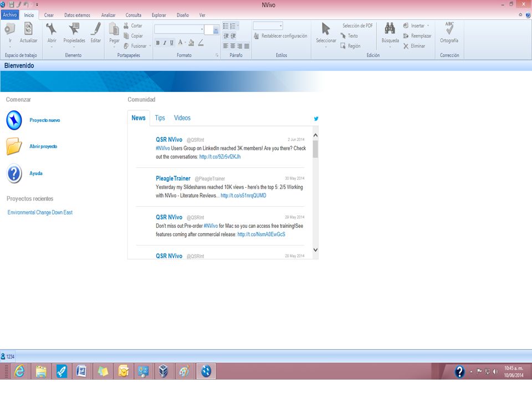The height and width of the screenshot is (399, 532).
Task: Click Restablecer configuración
Action: [280, 36]
